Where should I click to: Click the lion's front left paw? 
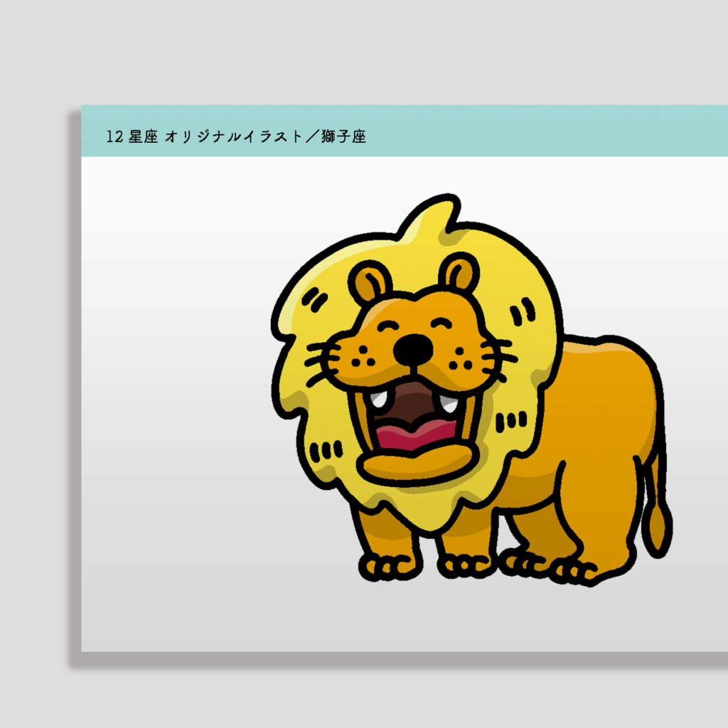point(388,567)
